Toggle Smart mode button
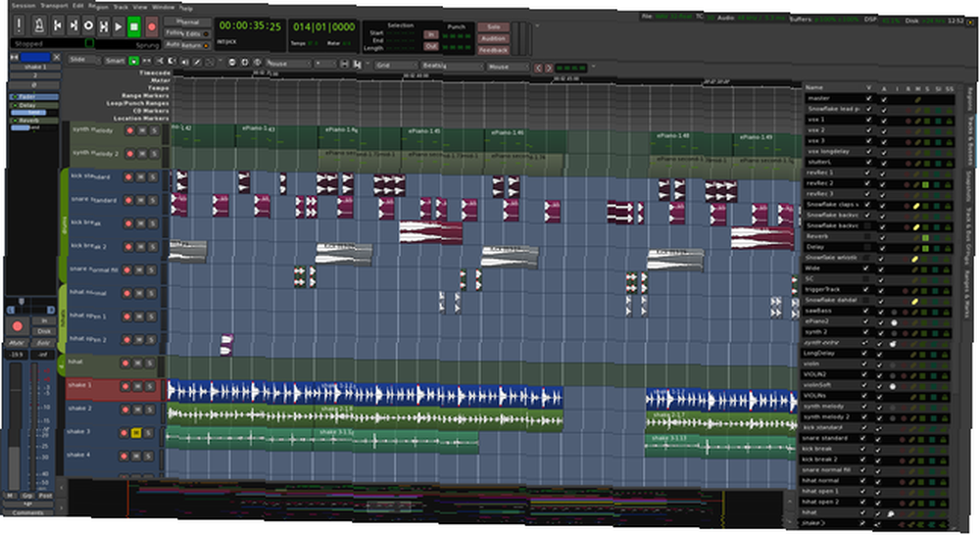This screenshot has height=535, width=980. pyautogui.click(x=115, y=61)
